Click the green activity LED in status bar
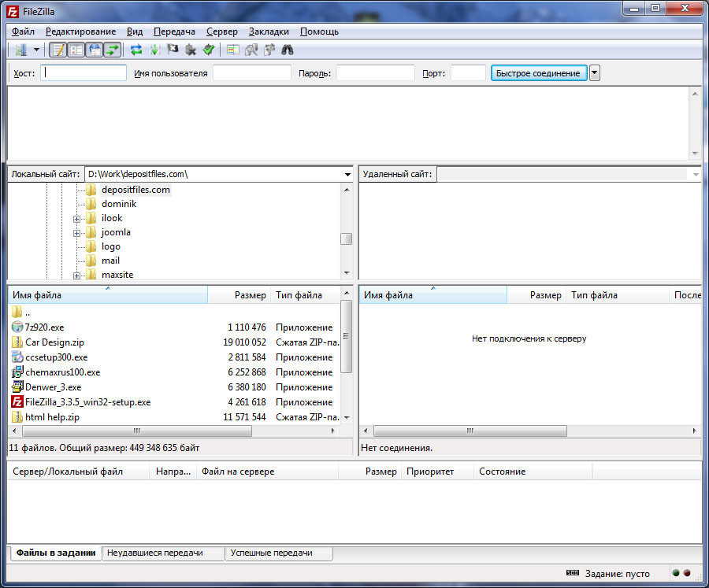This screenshot has height=588, width=709. pyautogui.click(x=676, y=573)
